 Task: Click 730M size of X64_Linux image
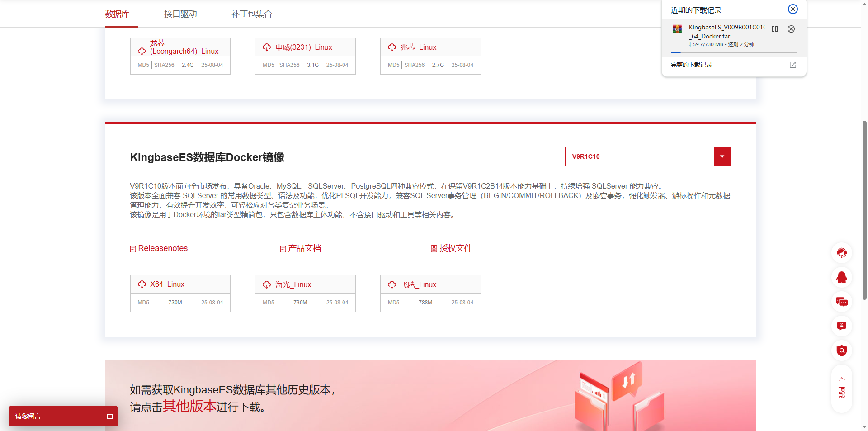175,303
